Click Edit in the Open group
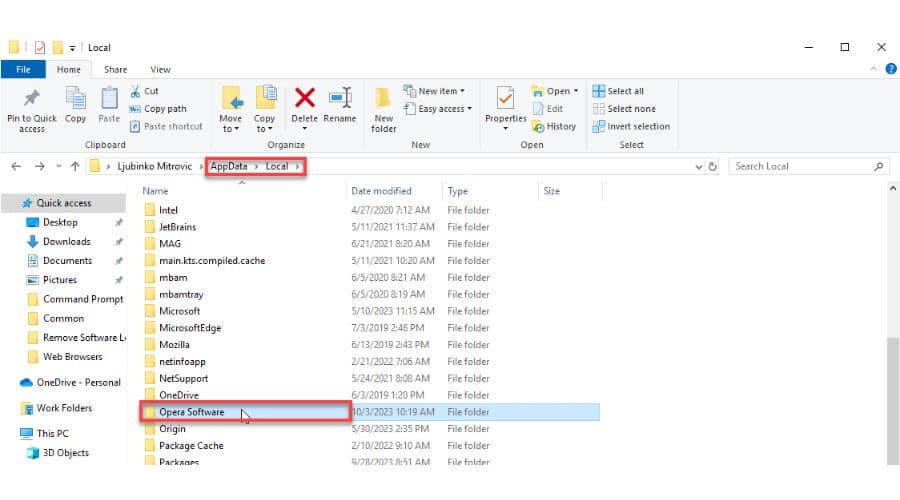The height and width of the screenshot is (500, 900). (548, 108)
